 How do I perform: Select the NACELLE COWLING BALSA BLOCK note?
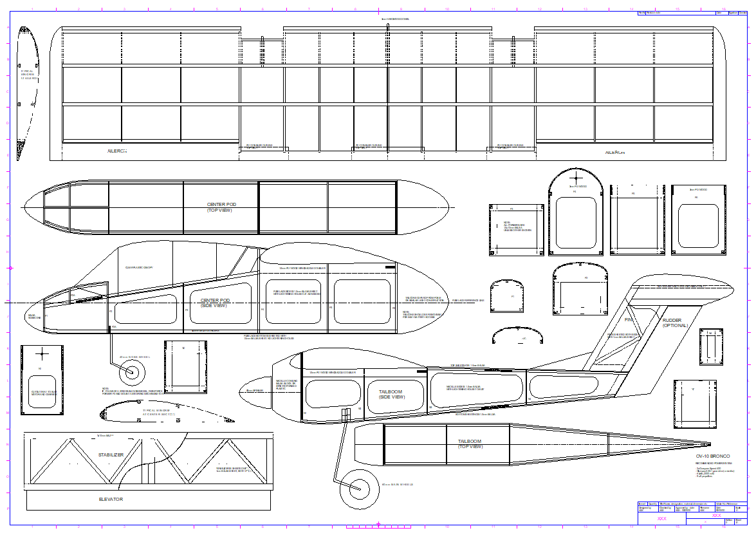pos(286,384)
